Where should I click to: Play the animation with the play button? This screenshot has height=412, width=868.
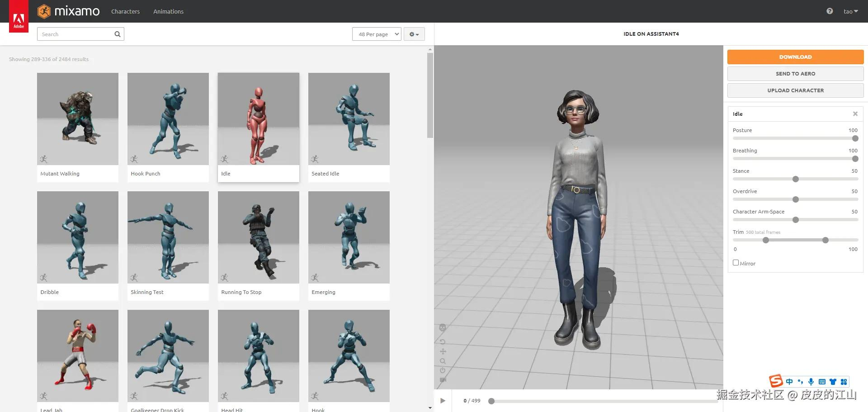coord(443,401)
